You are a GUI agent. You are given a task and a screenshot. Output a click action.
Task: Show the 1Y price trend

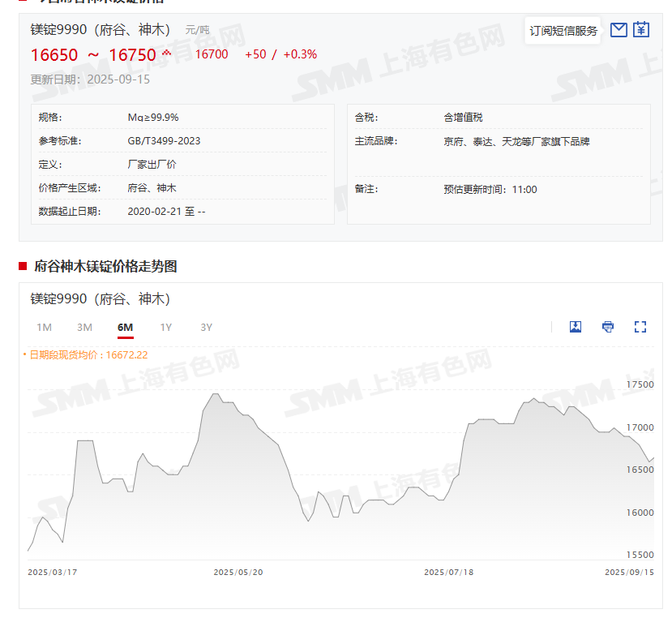point(165,328)
